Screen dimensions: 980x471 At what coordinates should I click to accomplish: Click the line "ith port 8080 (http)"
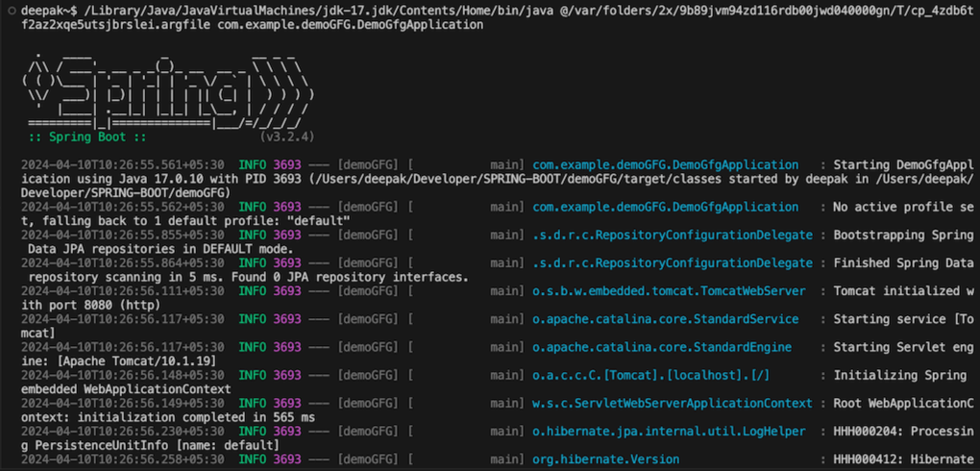coord(90,306)
